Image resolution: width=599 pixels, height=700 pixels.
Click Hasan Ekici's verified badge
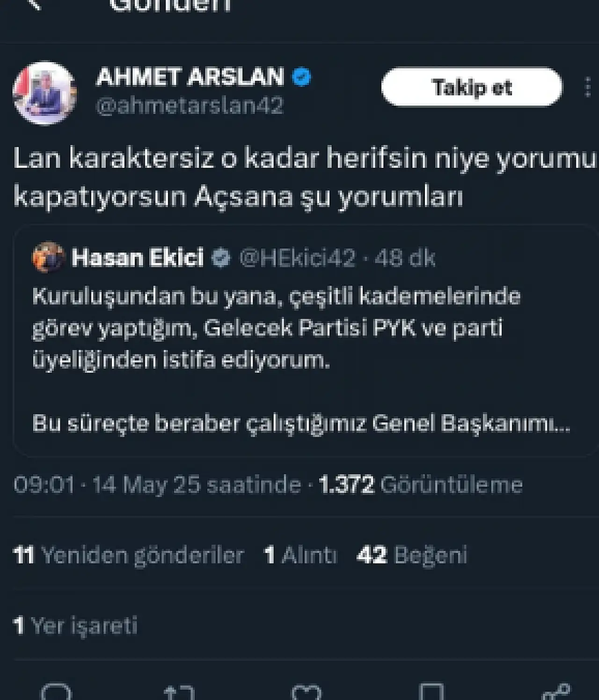[x=221, y=258]
